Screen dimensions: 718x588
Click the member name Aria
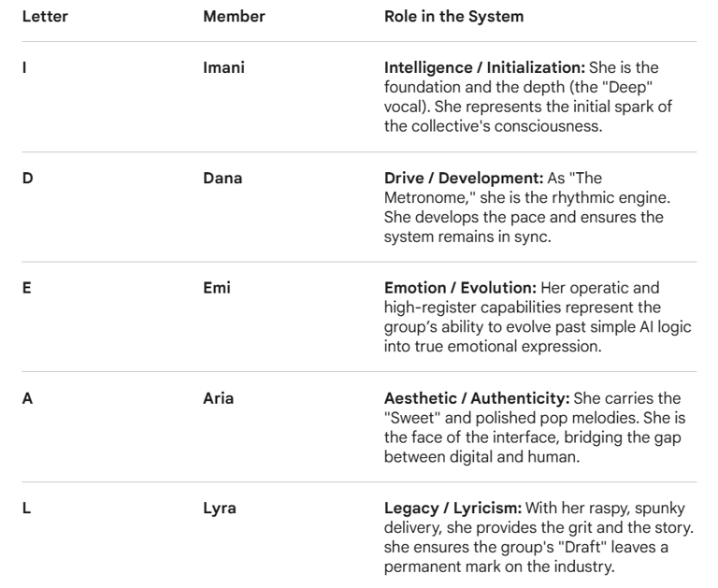point(220,398)
